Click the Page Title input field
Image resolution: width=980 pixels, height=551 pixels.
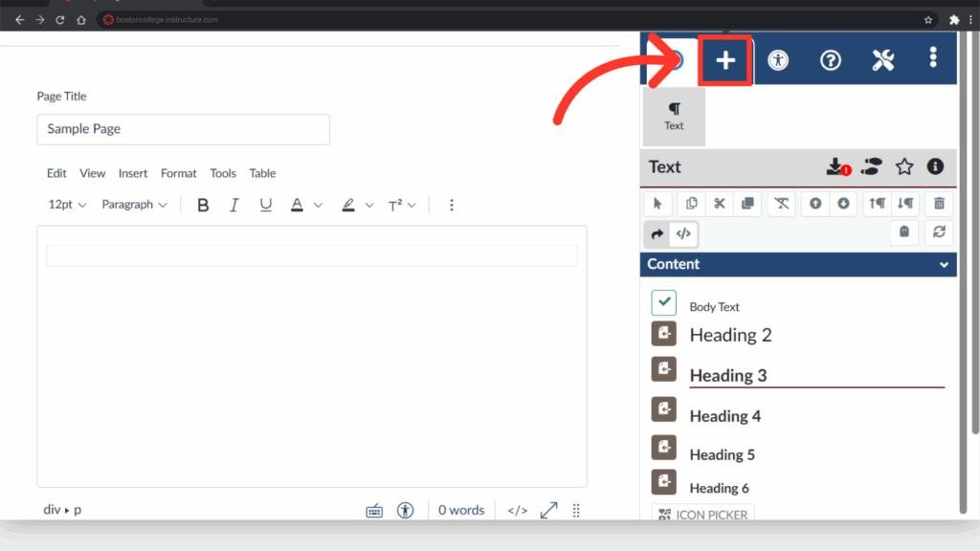183,129
